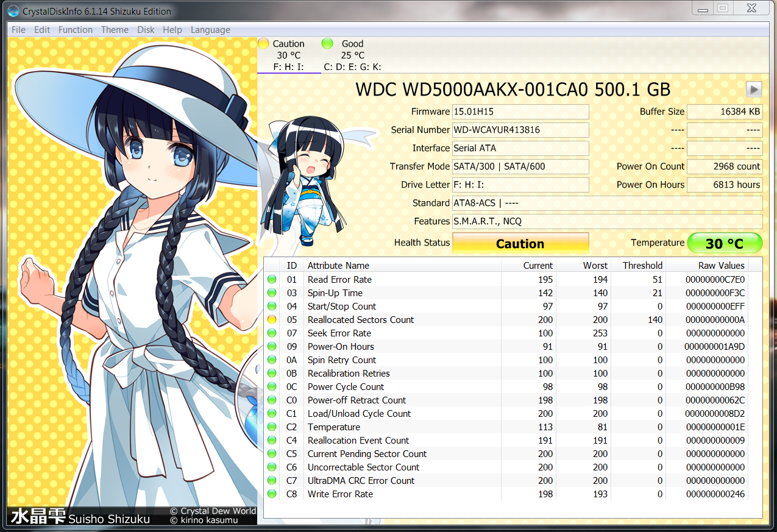
Task: Click the yellow Caution status orb
Action: [263, 43]
